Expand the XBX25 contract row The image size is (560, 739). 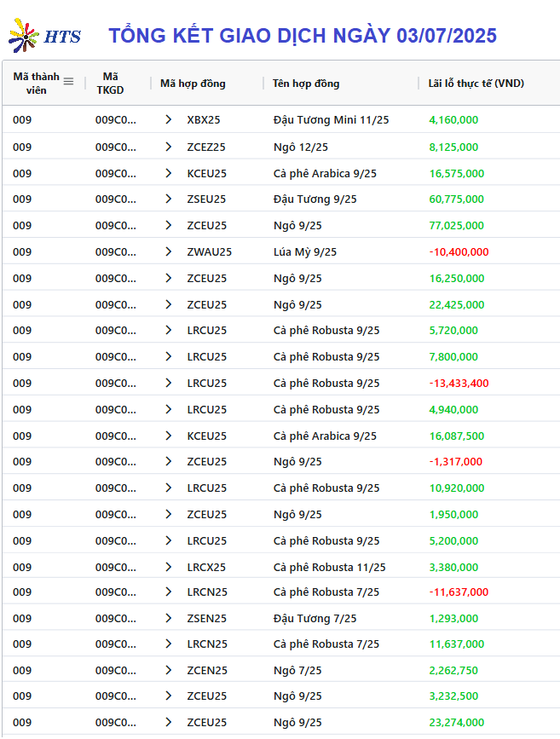point(168,119)
